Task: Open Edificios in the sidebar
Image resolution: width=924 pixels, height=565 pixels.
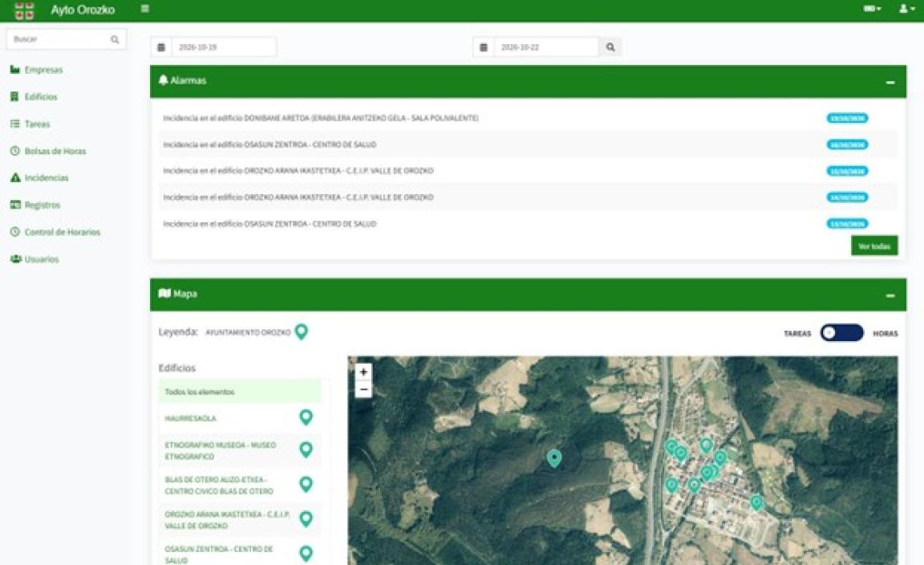Action: (x=34, y=97)
